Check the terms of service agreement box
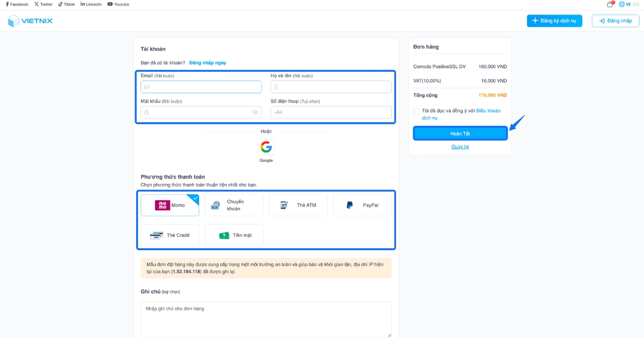The image size is (644, 338). [416, 112]
